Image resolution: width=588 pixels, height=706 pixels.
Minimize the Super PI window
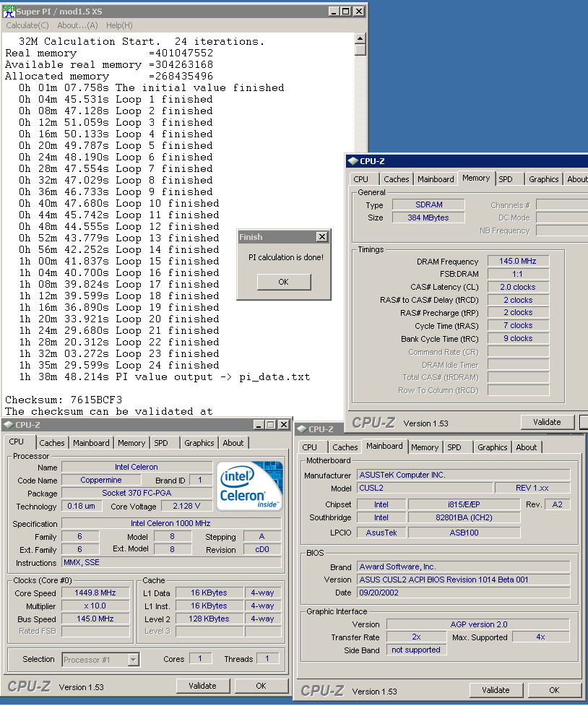tap(333, 11)
